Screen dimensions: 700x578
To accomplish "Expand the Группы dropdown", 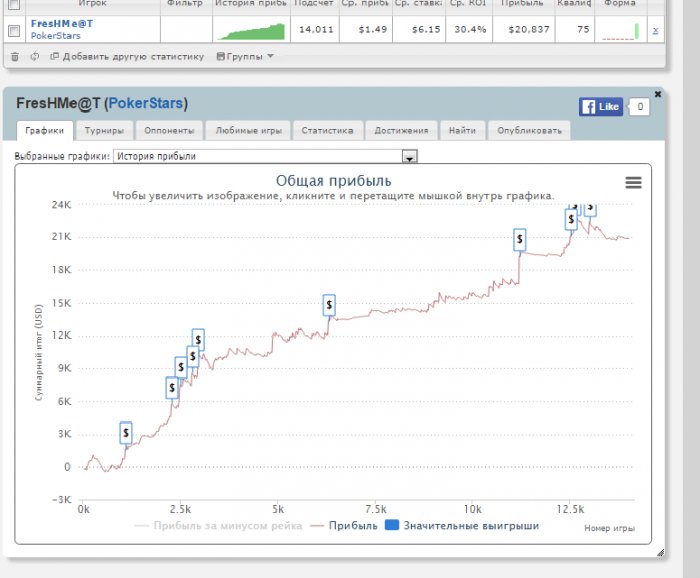I will coord(245,57).
